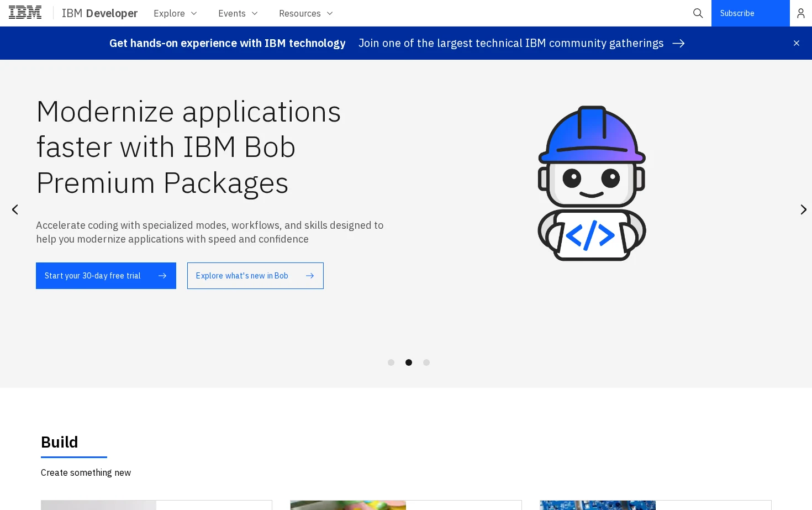This screenshot has height=510, width=812.
Task: Click the arrow beside community gatherings banner
Action: [678, 43]
